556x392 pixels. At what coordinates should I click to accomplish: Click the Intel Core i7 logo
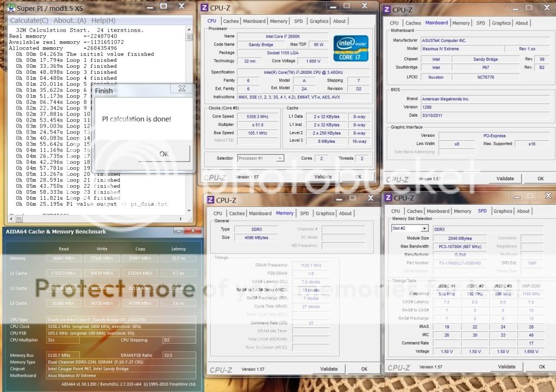click(x=351, y=48)
